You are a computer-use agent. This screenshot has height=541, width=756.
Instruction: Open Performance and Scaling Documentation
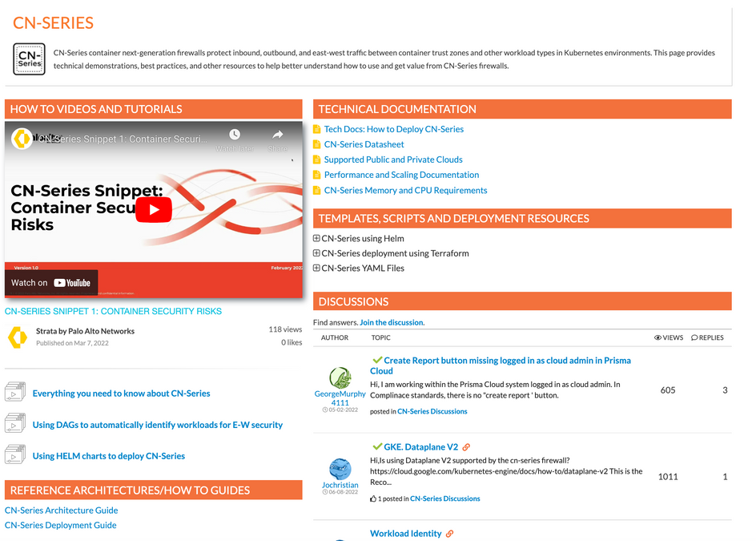click(x=402, y=175)
